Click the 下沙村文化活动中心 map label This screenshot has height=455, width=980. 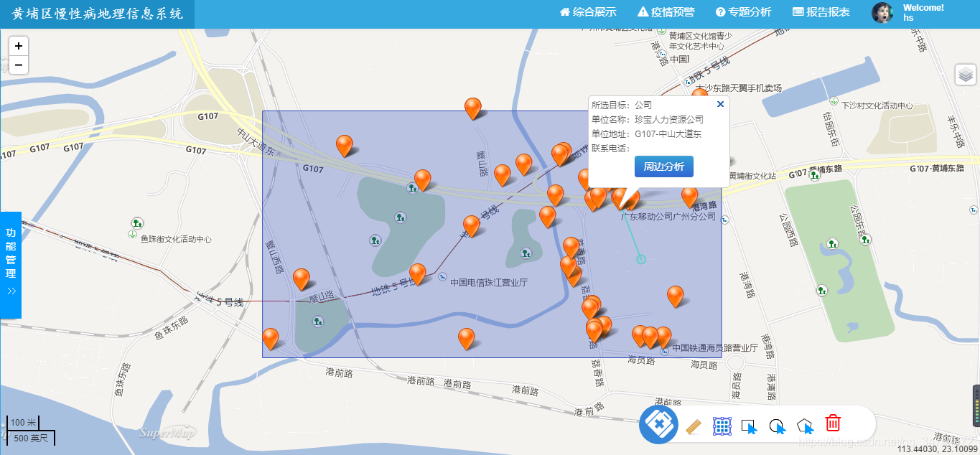(877, 105)
